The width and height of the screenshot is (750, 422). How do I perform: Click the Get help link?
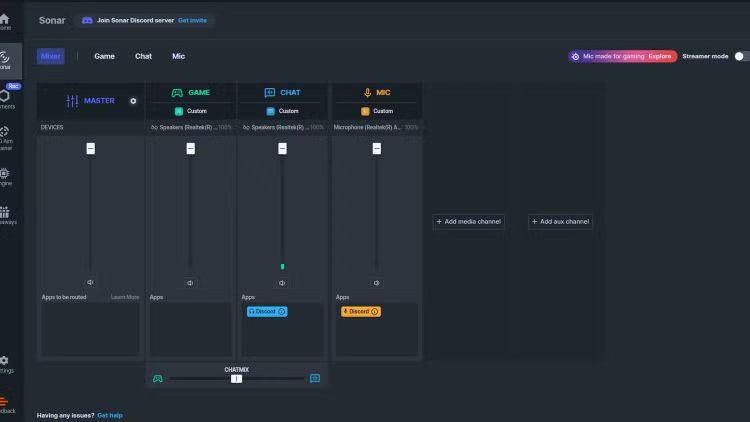pyautogui.click(x=110, y=414)
